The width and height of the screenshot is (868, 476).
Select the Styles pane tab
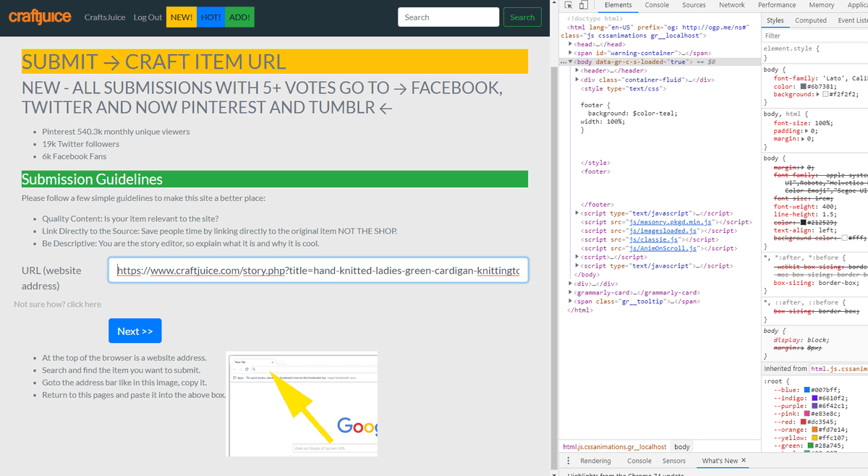pyautogui.click(x=775, y=20)
